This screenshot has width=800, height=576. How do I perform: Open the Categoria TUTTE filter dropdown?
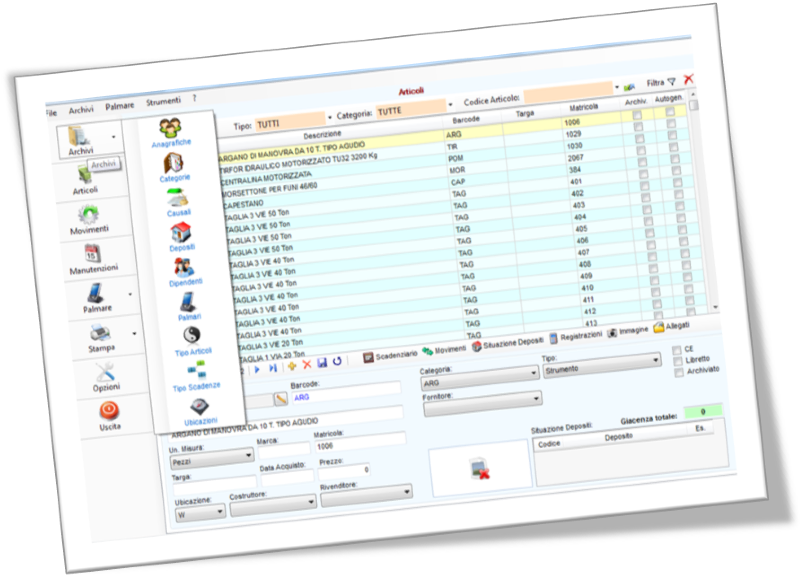pos(450,105)
